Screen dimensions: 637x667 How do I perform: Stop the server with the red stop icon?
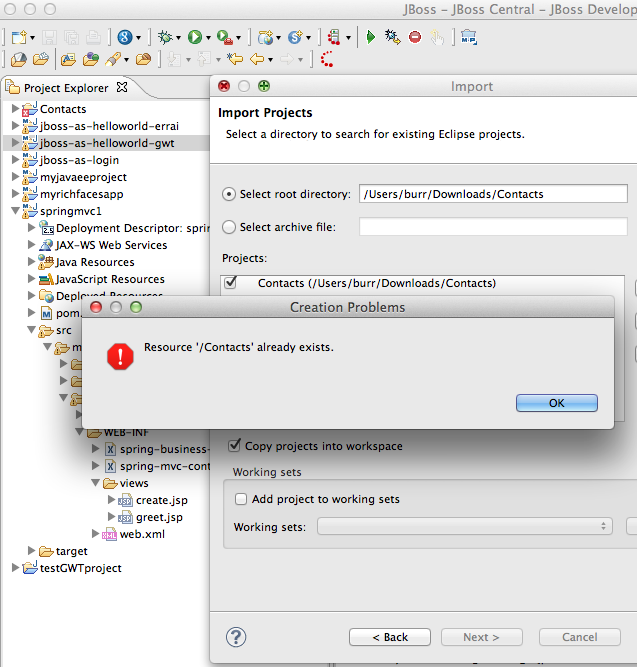click(x=415, y=37)
